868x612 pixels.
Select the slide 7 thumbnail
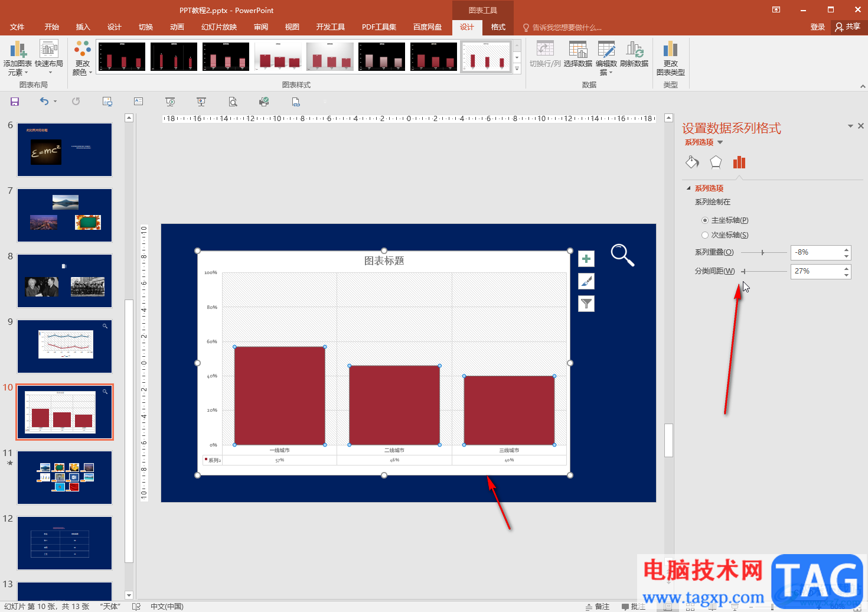(64, 215)
